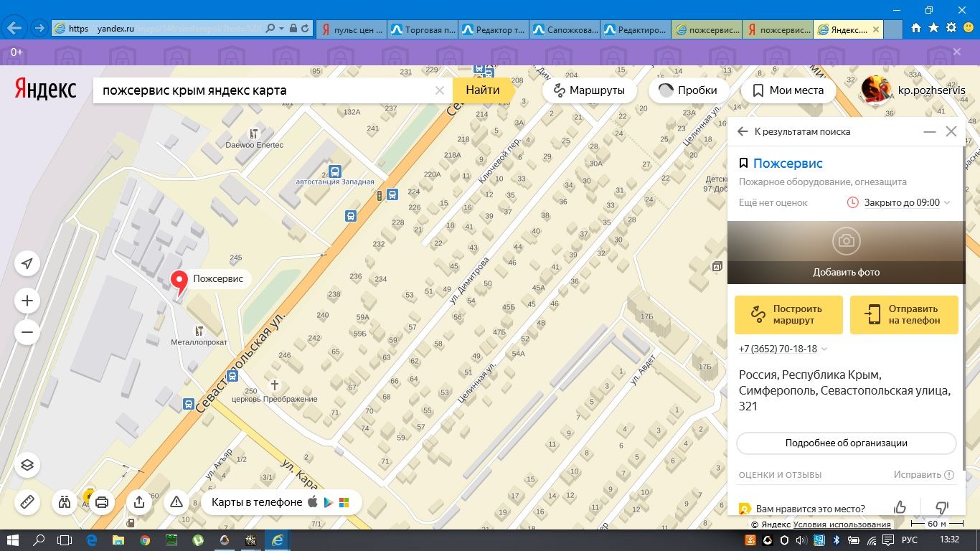The height and width of the screenshot is (551, 980).
Task: Select the ruler distance tool
Action: [x=27, y=502]
